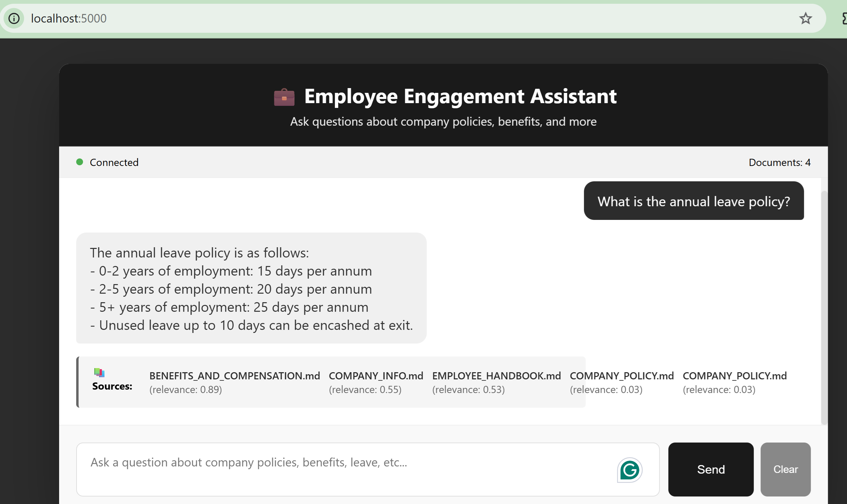The width and height of the screenshot is (847, 504).
Task: Click the briefcase icon in the header
Action: [x=284, y=97]
